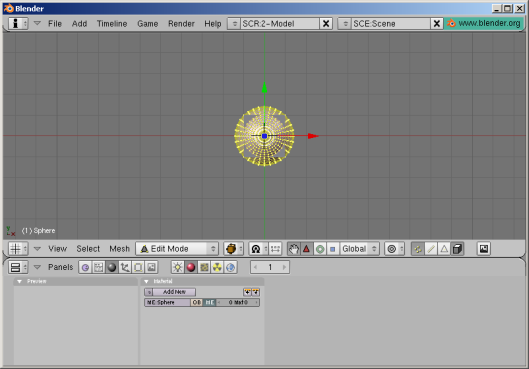Click the copy material icon beside Add New
The height and width of the screenshot is (369, 529).
click(x=247, y=292)
